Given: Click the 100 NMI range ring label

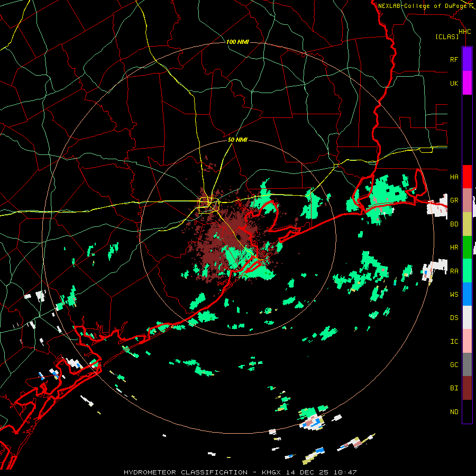Looking at the screenshot, I should click(x=237, y=42).
